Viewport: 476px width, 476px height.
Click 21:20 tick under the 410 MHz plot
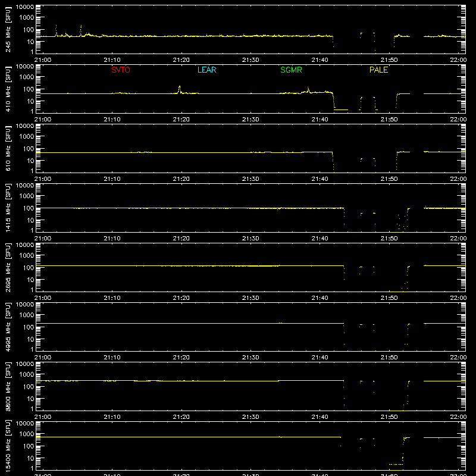181,120
